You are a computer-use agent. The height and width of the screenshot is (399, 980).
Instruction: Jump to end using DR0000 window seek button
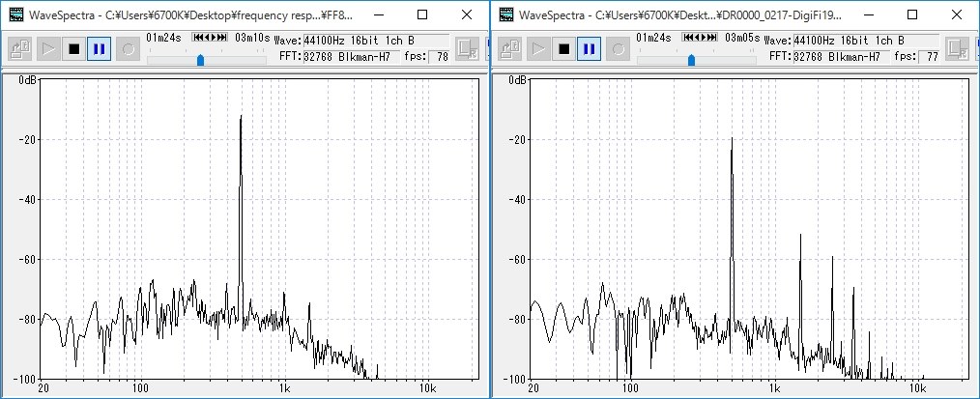[x=713, y=38]
